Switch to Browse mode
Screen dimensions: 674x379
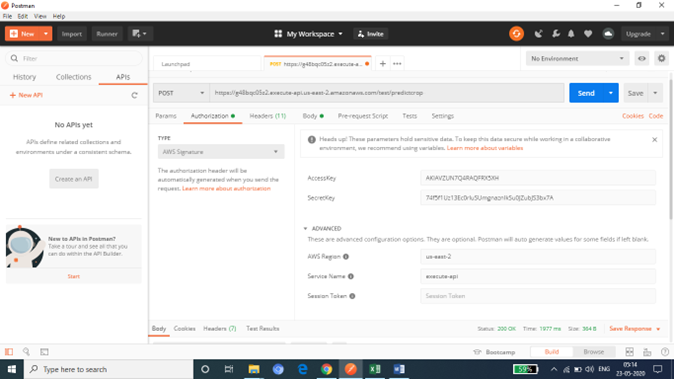(x=594, y=351)
